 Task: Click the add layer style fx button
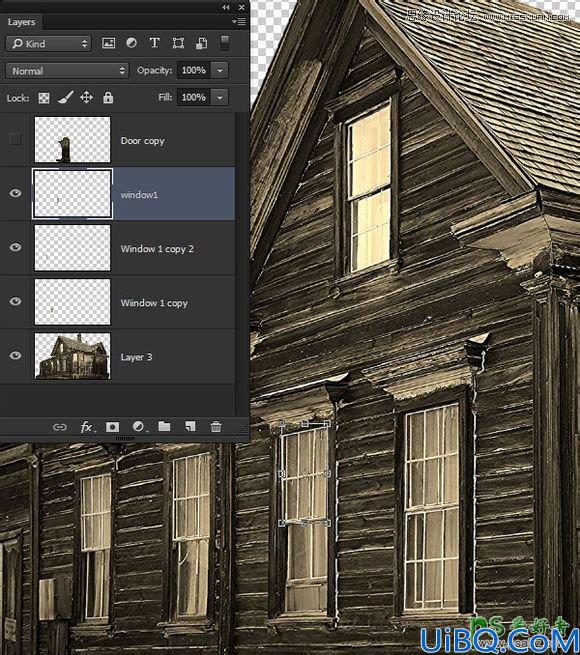pos(86,427)
